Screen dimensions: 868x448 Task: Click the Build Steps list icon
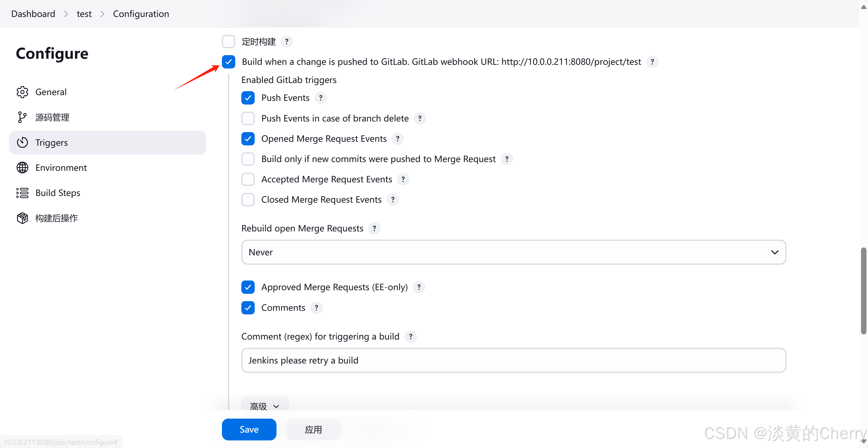(x=22, y=193)
